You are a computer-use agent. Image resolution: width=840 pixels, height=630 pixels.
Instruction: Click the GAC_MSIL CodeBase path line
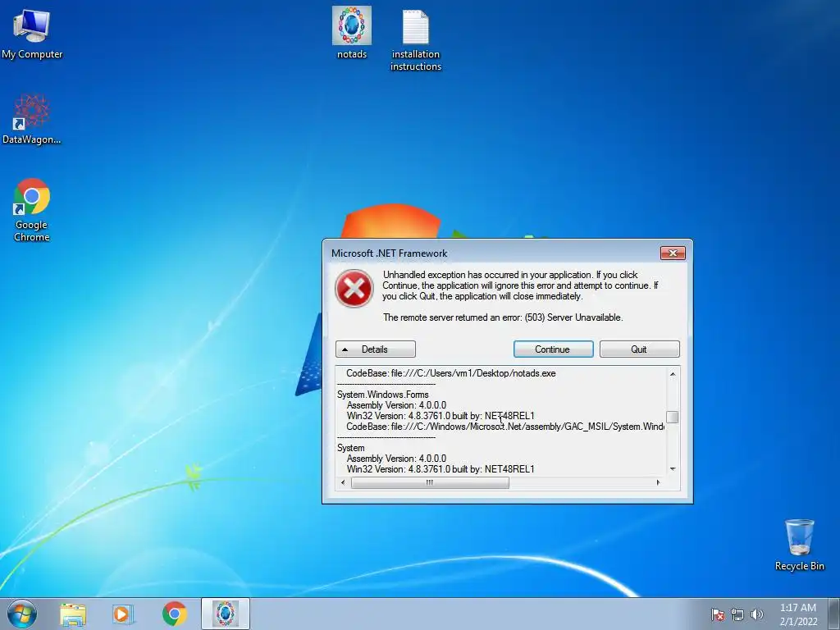point(505,427)
